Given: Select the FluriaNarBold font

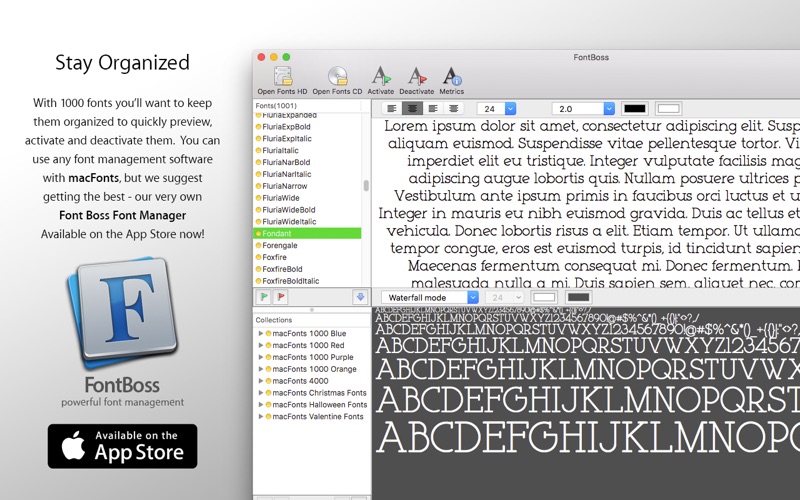Looking at the screenshot, I should (x=307, y=162).
